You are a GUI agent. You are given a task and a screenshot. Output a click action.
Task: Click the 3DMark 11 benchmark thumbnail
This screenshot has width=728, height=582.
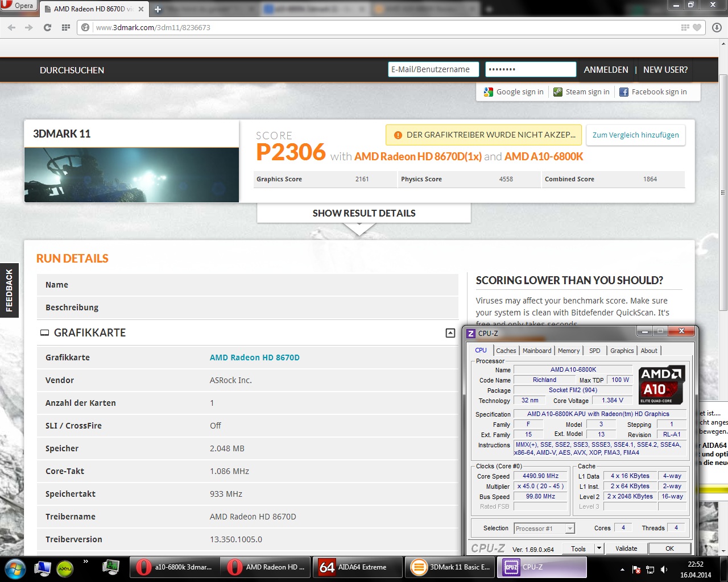(131, 175)
